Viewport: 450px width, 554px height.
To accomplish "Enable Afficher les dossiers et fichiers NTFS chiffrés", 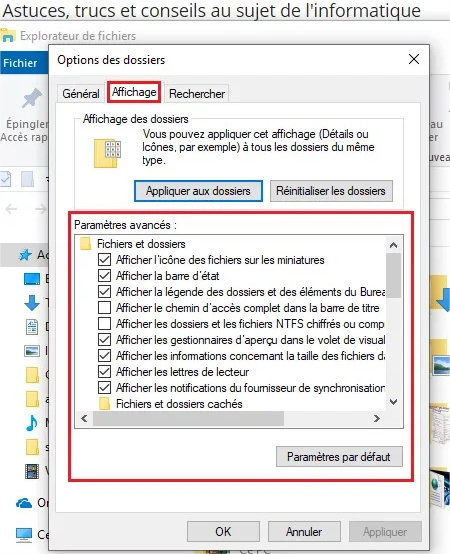I will coord(104,323).
